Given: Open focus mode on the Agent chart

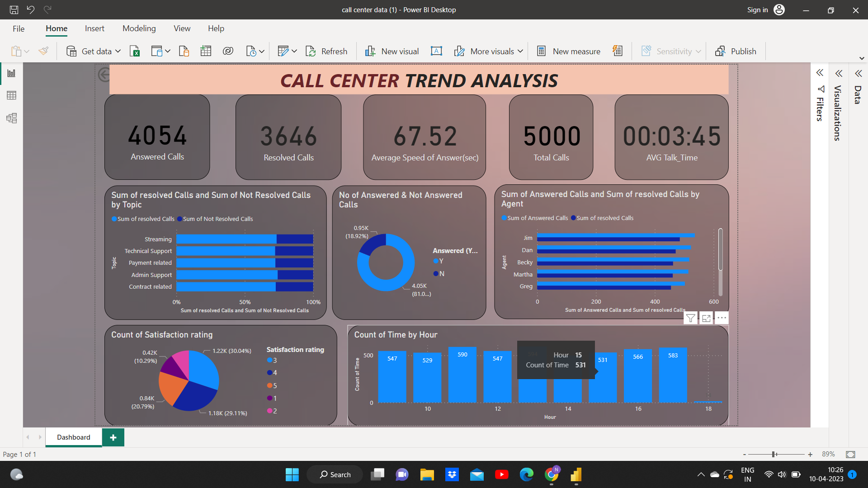Looking at the screenshot, I should tap(706, 318).
